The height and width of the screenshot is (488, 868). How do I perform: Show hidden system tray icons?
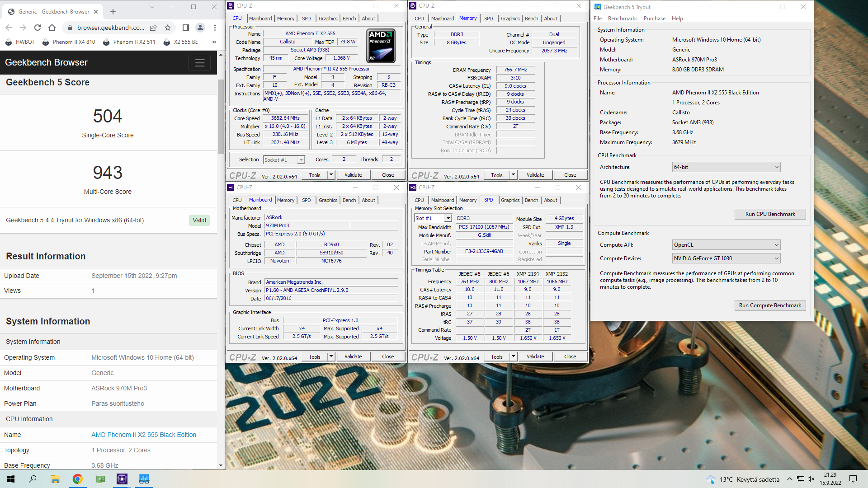click(789, 479)
